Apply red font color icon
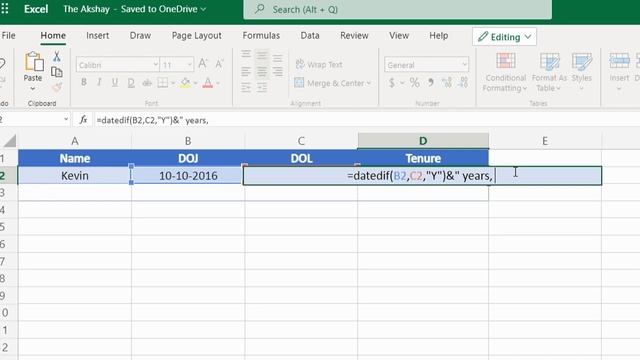Viewport: 640px width, 360px height. point(207,83)
